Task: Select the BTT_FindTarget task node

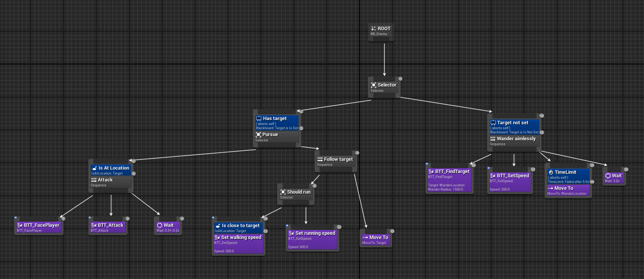Action: [449, 180]
